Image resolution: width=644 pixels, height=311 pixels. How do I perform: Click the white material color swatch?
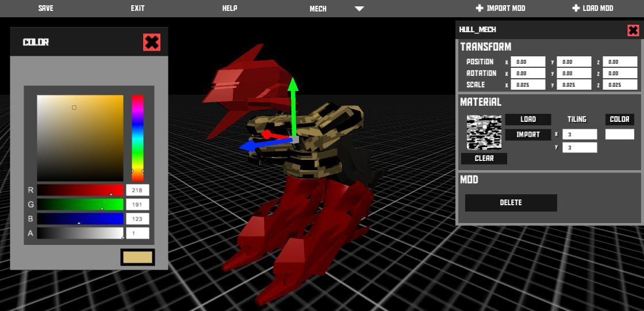click(620, 135)
